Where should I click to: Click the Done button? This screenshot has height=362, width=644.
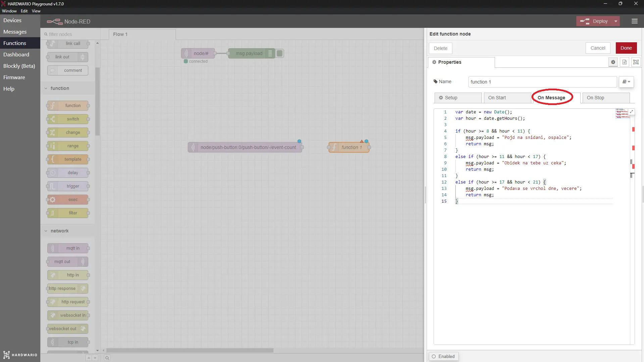click(626, 48)
